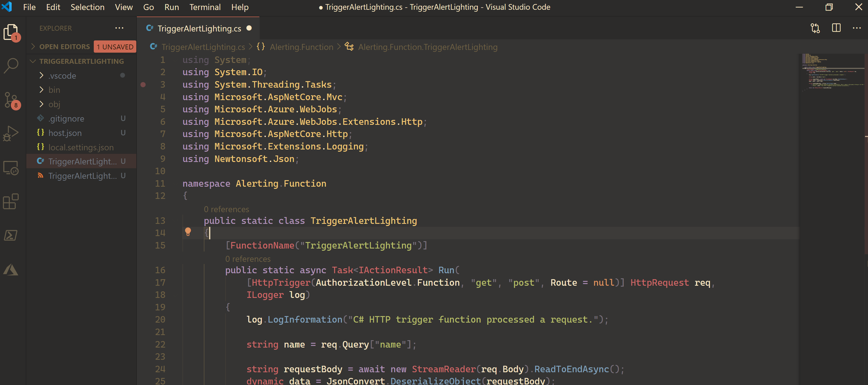The height and width of the screenshot is (385, 868).
Task: Open the Selection menu
Action: click(88, 7)
